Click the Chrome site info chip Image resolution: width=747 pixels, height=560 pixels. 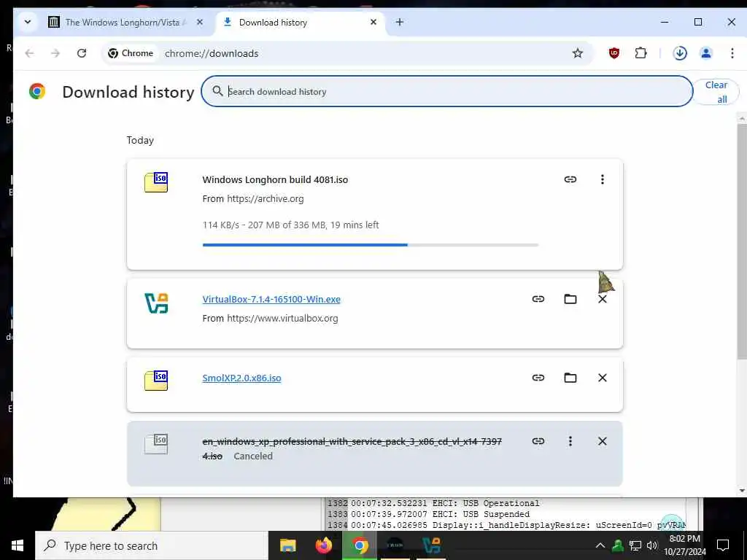(x=131, y=53)
